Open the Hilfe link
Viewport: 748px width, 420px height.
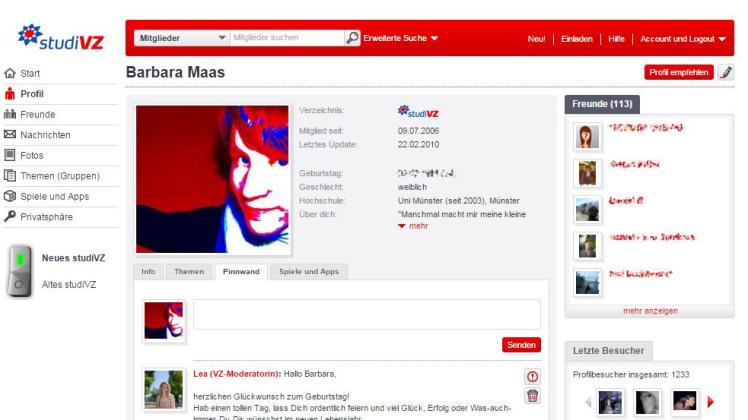coord(616,39)
